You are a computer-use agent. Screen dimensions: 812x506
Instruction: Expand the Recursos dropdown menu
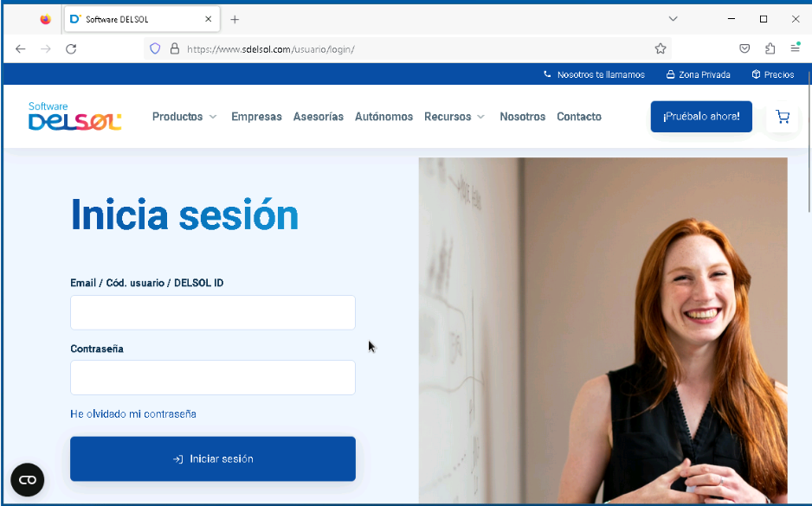454,117
